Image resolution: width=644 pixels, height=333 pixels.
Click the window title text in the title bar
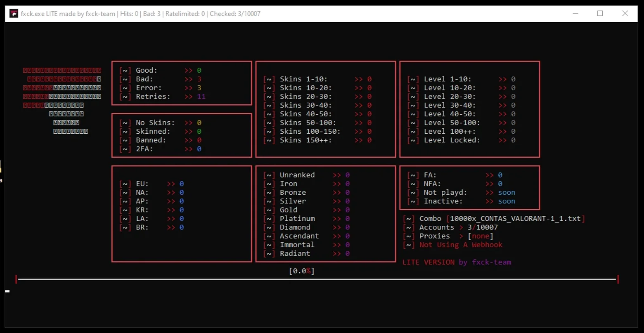[140, 14]
